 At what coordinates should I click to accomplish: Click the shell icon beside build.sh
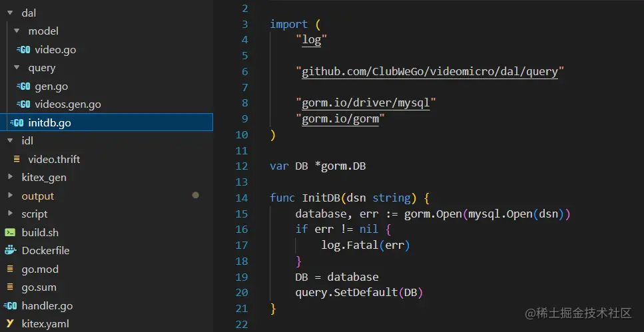pyautogui.click(x=10, y=232)
